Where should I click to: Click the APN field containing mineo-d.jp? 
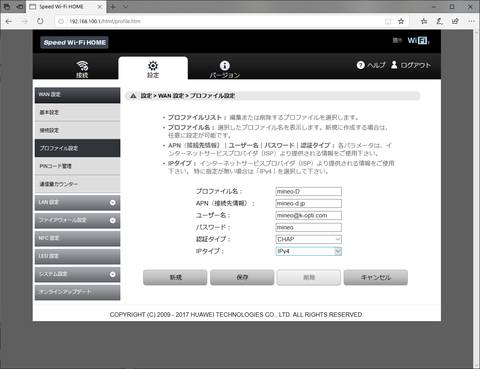click(x=309, y=203)
